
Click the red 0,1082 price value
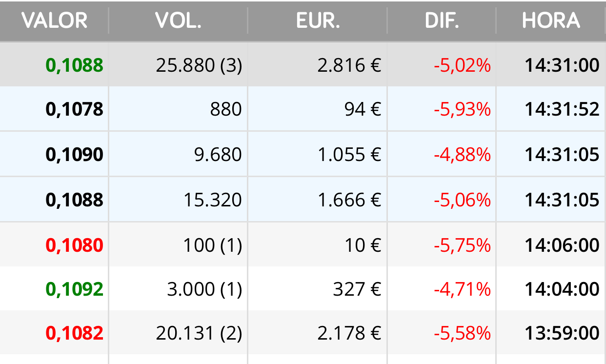click(75, 333)
